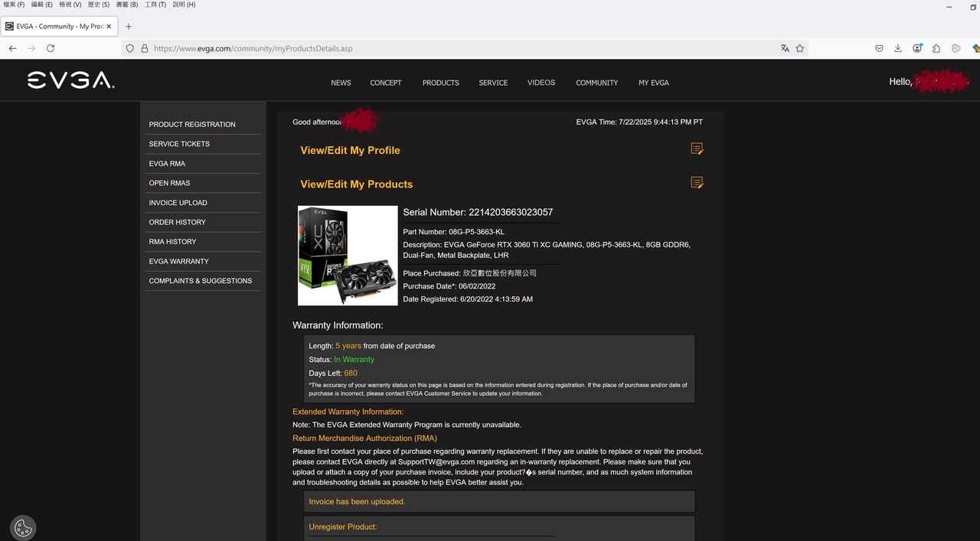Screen dimensions: 980x541
Task: Click edit icon beside View/Edit My Profile
Action: (x=697, y=148)
